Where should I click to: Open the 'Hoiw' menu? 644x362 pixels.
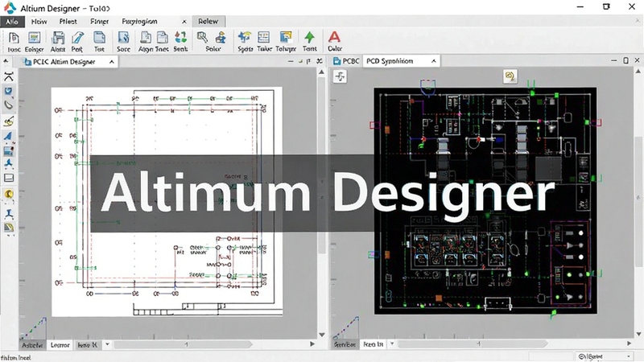(39, 22)
